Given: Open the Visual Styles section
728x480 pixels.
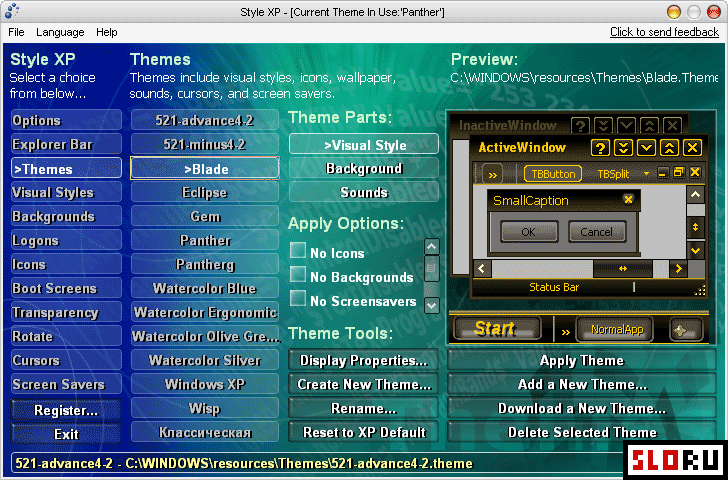Looking at the screenshot, I should coord(66,193).
